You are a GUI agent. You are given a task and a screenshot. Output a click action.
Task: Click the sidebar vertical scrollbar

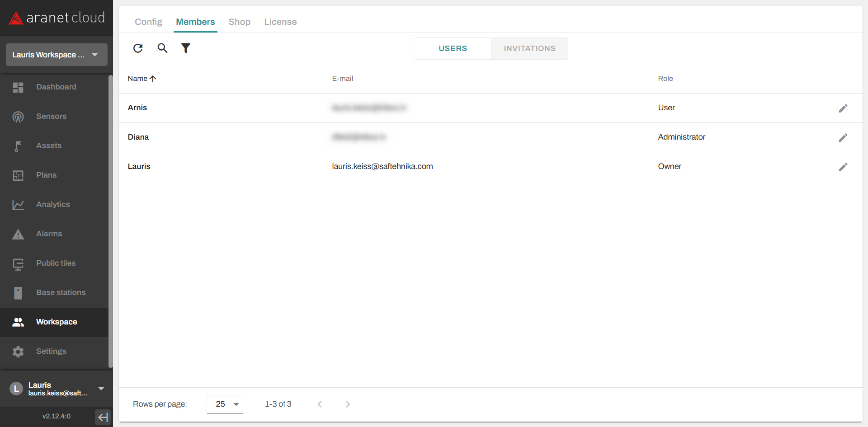coord(110,221)
